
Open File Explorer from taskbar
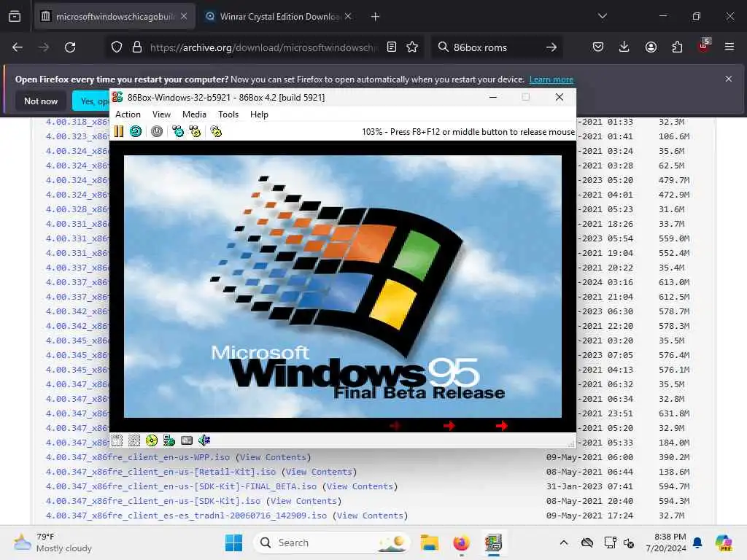click(x=429, y=542)
